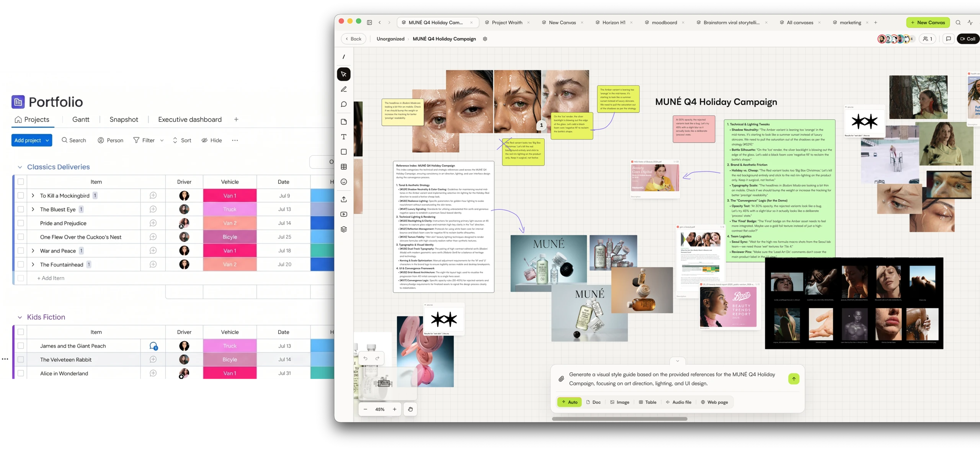Tick the checkbox for Pride and Prejudice
This screenshot has height=450, width=980.
21,223
